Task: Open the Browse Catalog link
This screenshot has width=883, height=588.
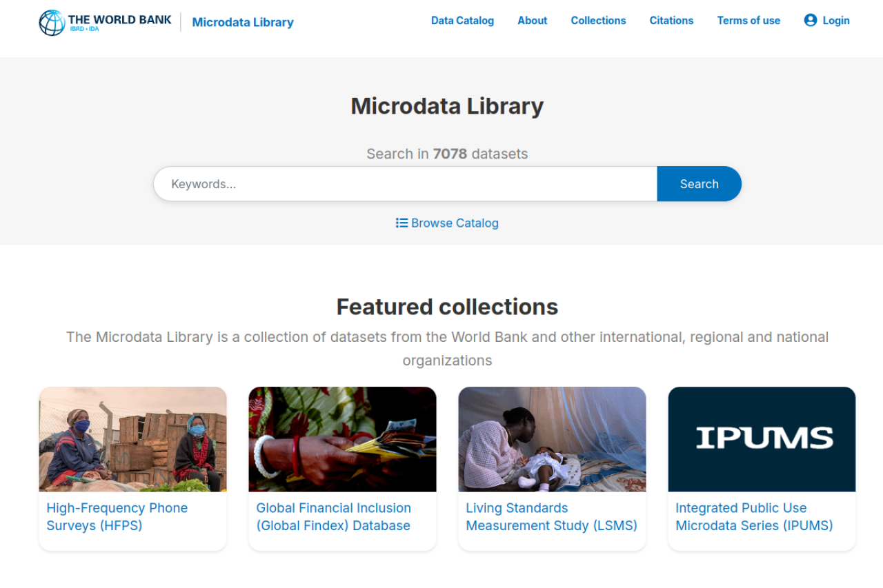Action: (447, 223)
